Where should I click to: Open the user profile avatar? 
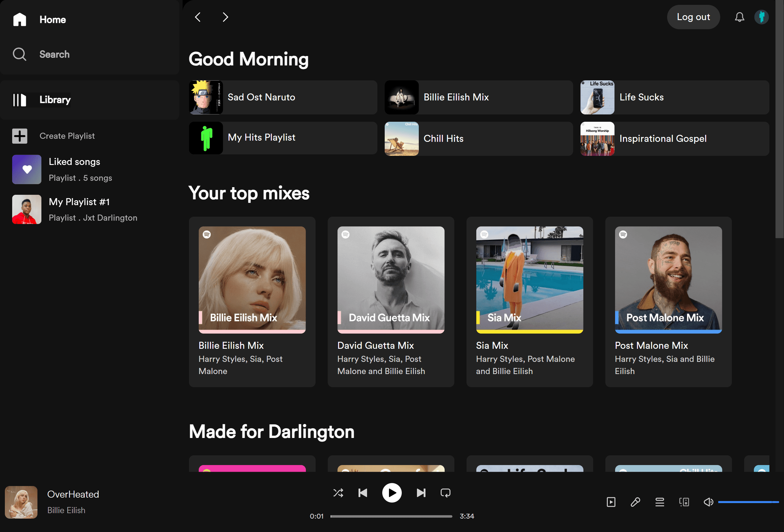pyautogui.click(x=761, y=17)
